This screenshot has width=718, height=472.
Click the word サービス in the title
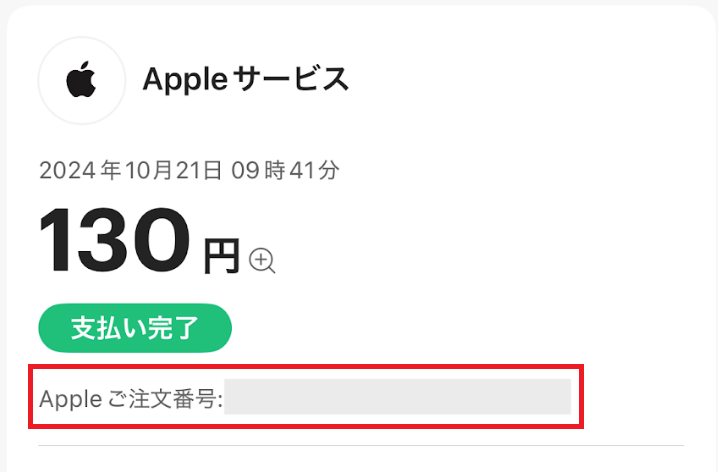(x=298, y=79)
